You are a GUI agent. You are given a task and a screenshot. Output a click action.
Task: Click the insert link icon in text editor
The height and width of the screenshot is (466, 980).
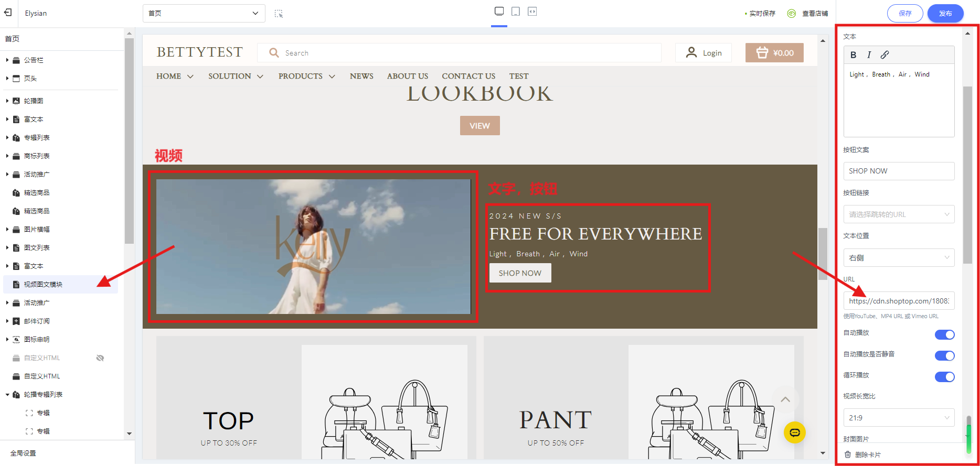click(885, 55)
